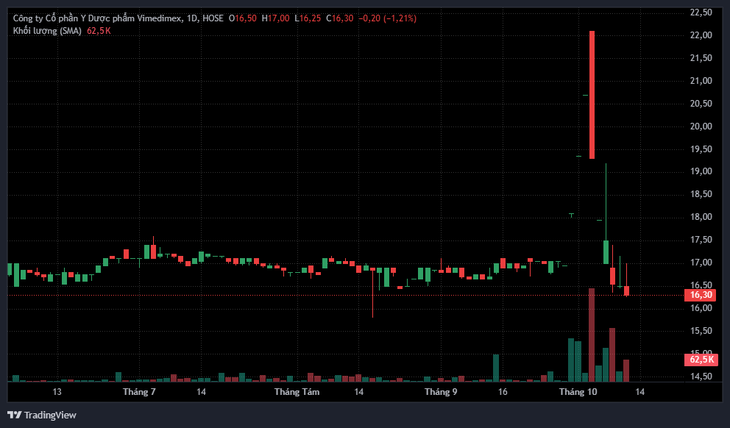Click the TradingView logo icon
The width and height of the screenshot is (730, 428).
point(14,414)
